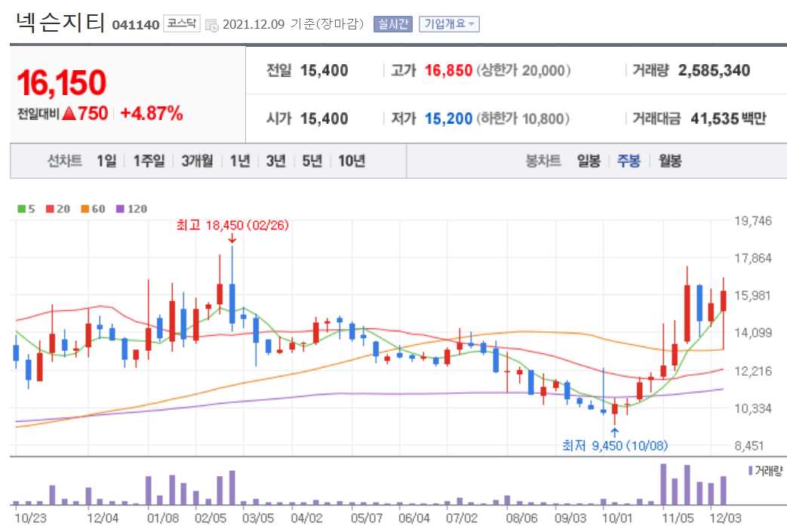The width and height of the screenshot is (787, 532).
Task: Click the 봉차트 candle chart label
Action: tap(543, 161)
